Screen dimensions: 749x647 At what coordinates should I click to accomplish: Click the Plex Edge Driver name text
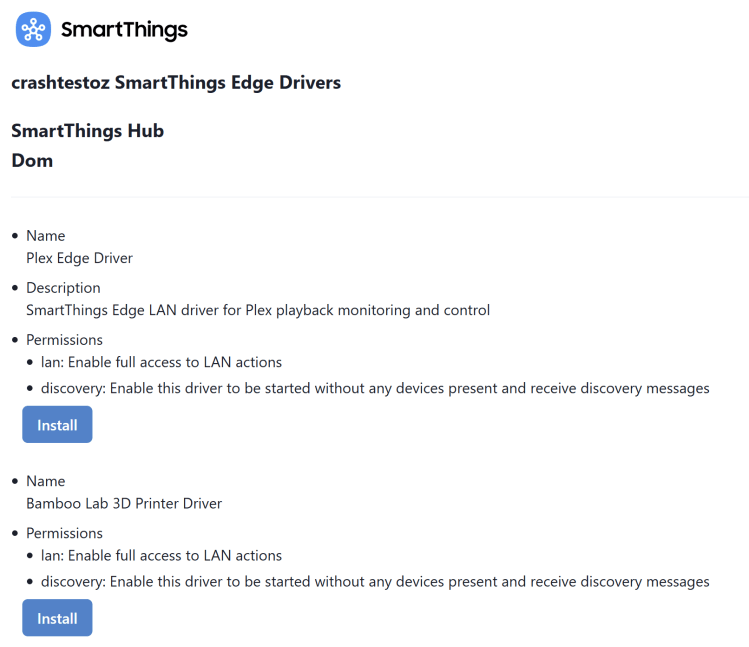(x=79, y=258)
